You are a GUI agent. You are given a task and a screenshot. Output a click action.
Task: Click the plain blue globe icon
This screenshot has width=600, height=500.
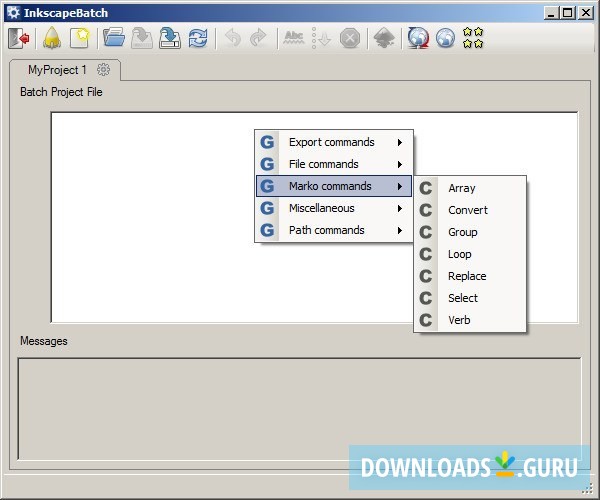pyautogui.click(x=445, y=38)
